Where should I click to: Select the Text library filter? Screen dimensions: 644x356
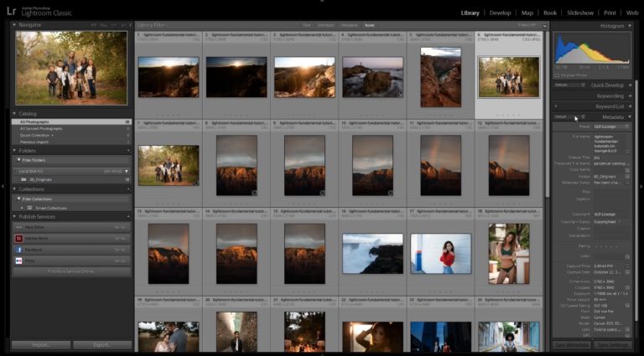point(306,25)
